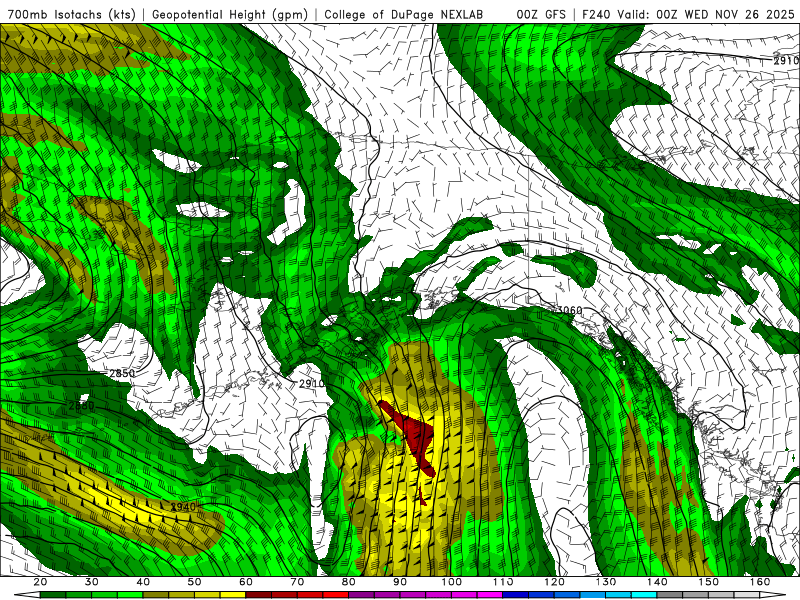Pick the bright red swatch just below 80
Screen dimensions: 800x600
click(x=336, y=595)
